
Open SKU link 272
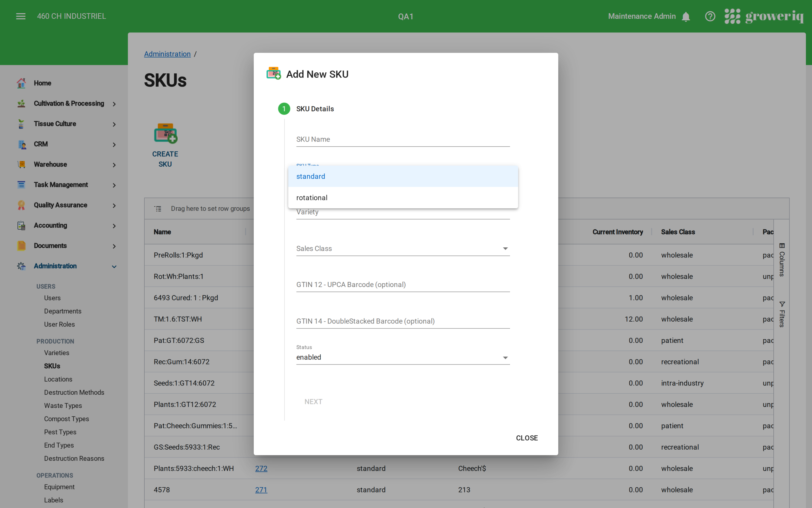[x=261, y=469]
